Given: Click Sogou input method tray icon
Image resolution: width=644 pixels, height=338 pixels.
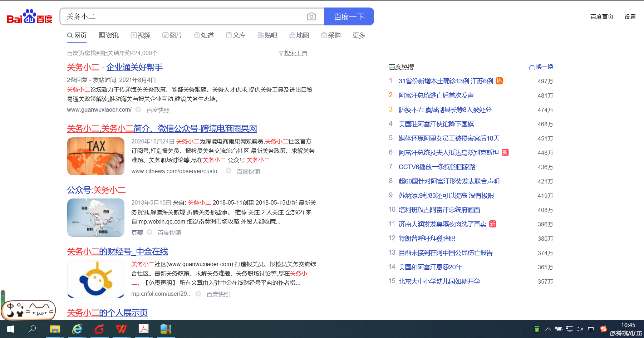Looking at the screenshot, I should [604, 329].
